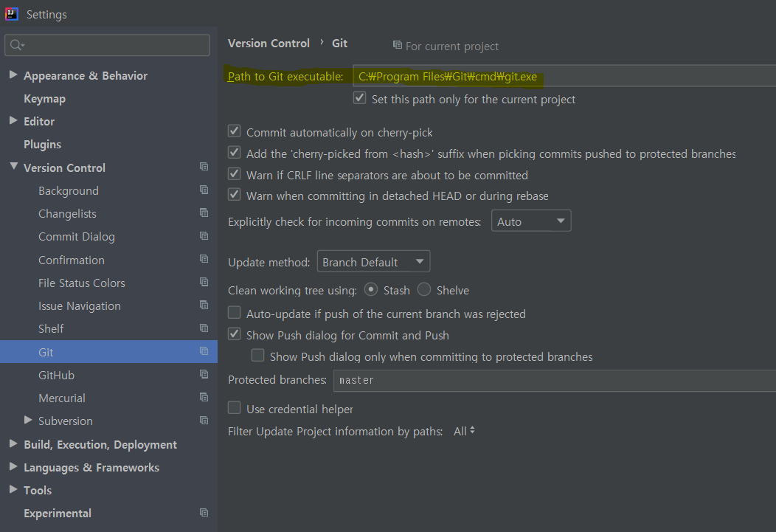Expand the Tools section arrow
Image resolution: width=776 pixels, height=532 pixels.
pos(13,489)
